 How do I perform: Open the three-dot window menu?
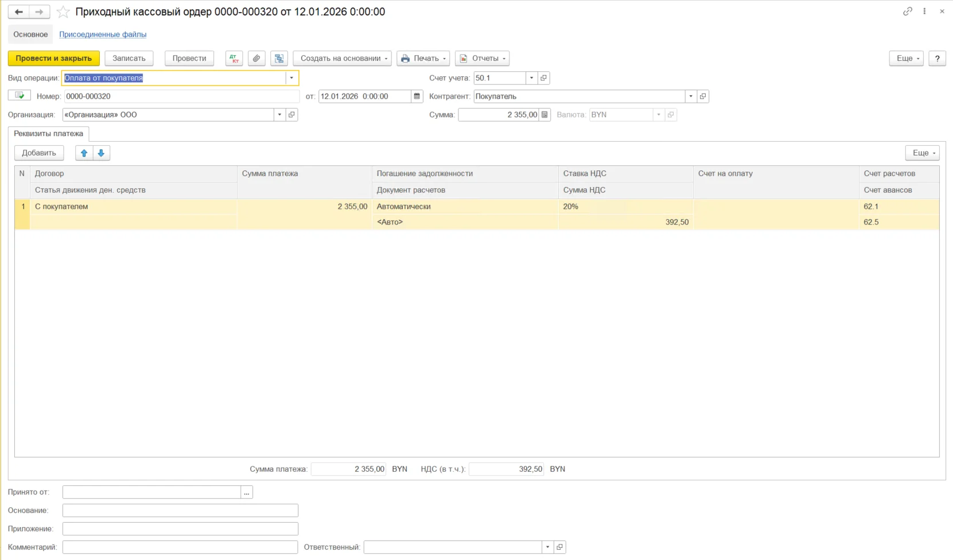[x=924, y=11]
